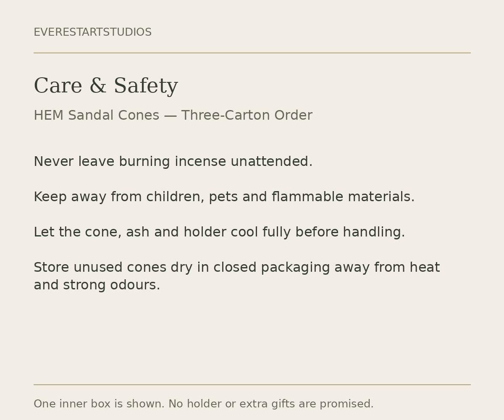The image size is (504, 420).
Task: Click the word 'heat' ending the storage line
Action: [x=425, y=268]
